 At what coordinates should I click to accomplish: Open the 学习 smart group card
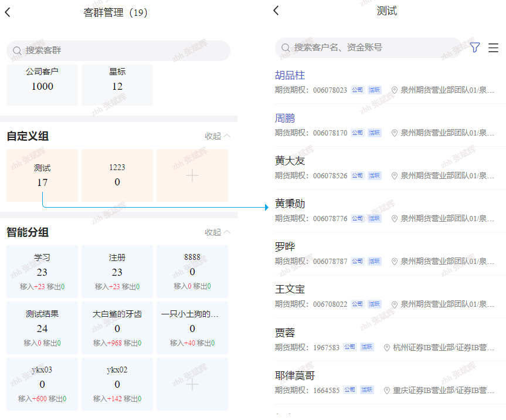pos(42,272)
